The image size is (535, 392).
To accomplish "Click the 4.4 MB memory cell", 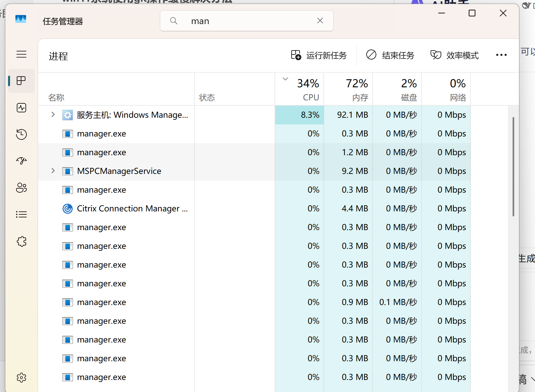I will pyautogui.click(x=348, y=208).
